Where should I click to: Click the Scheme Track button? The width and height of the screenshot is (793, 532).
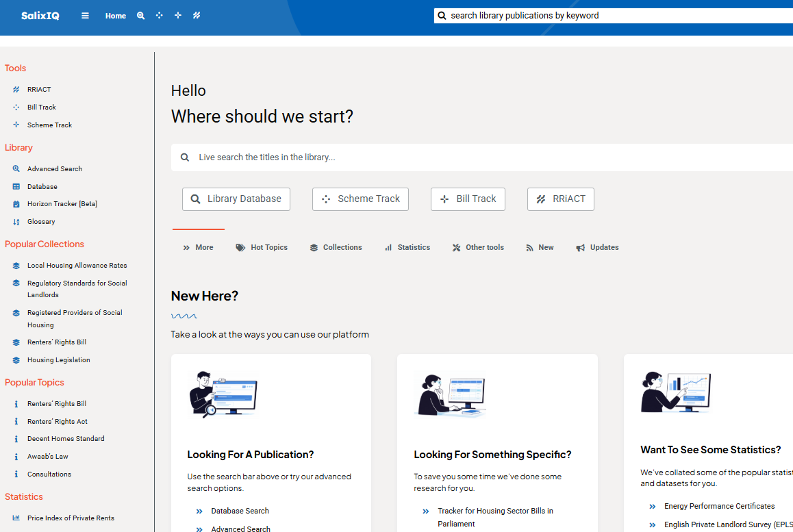point(360,199)
